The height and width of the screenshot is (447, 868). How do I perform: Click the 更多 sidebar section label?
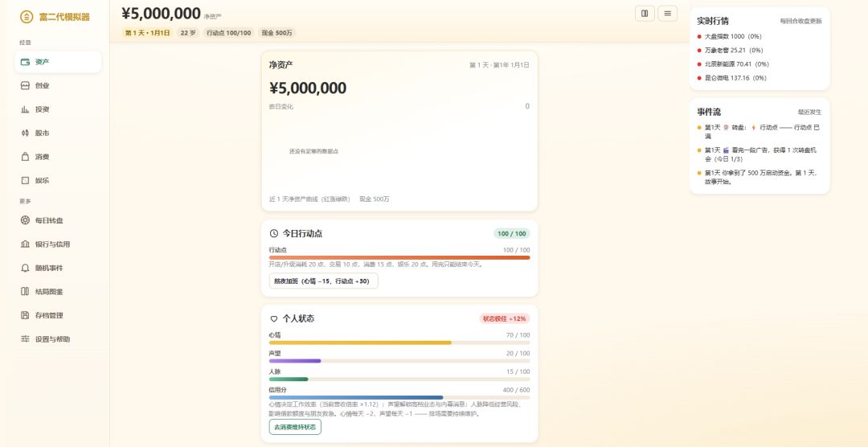pyautogui.click(x=26, y=201)
